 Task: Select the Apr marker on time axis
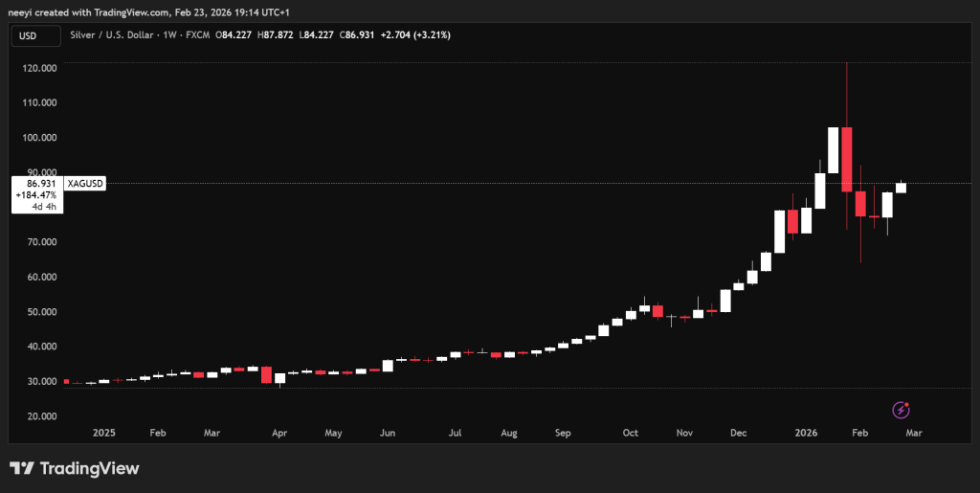pyautogui.click(x=279, y=433)
